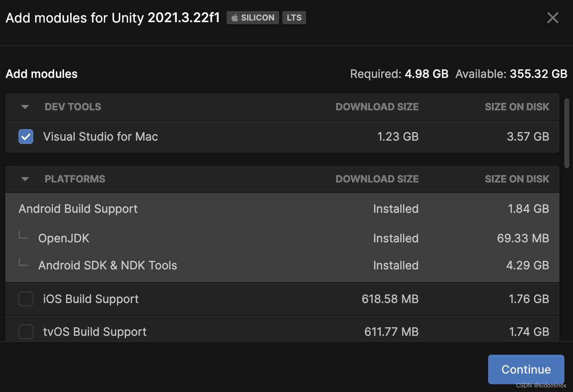Click the iOS Build Support label
The image size is (573, 392).
(x=91, y=299)
